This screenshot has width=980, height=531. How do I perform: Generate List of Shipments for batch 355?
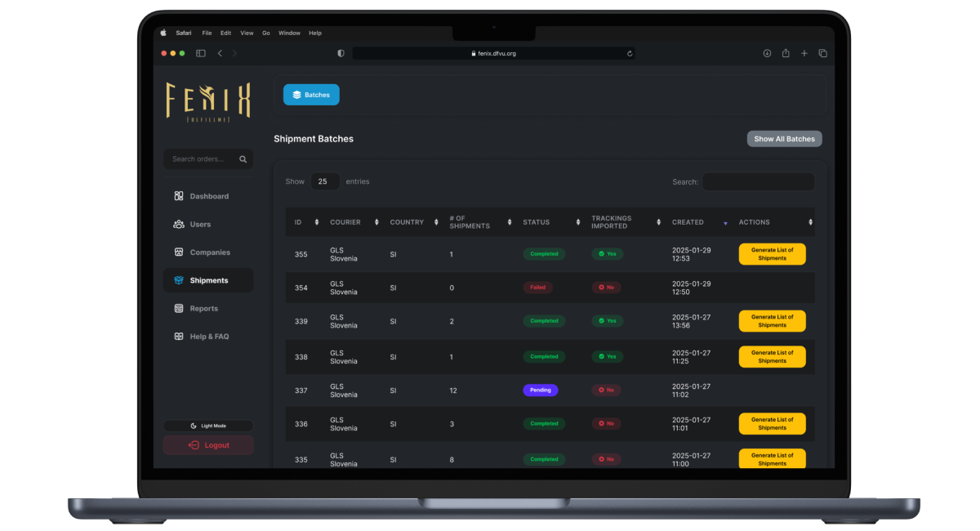pyautogui.click(x=772, y=254)
